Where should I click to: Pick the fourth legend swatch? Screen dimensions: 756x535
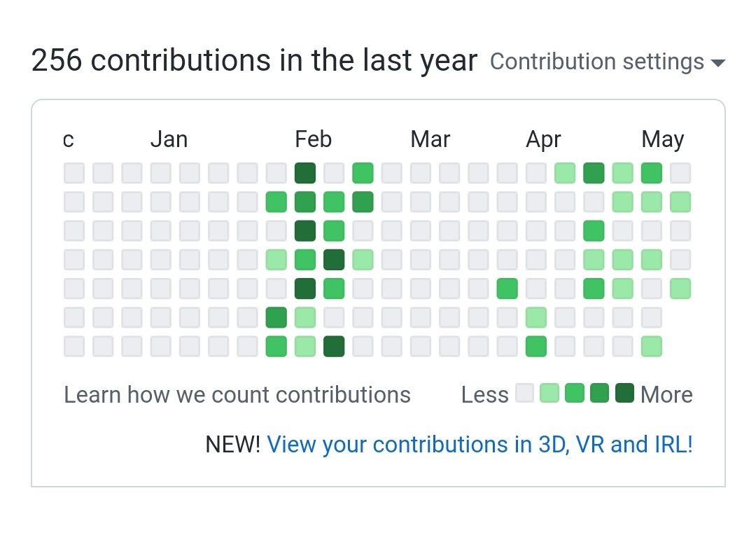(x=600, y=394)
